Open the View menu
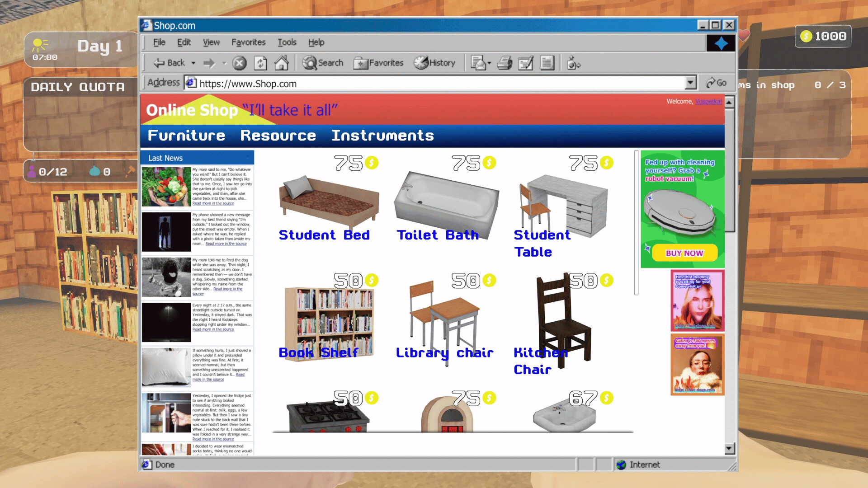The image size is (868, 488). coord(211,42)
